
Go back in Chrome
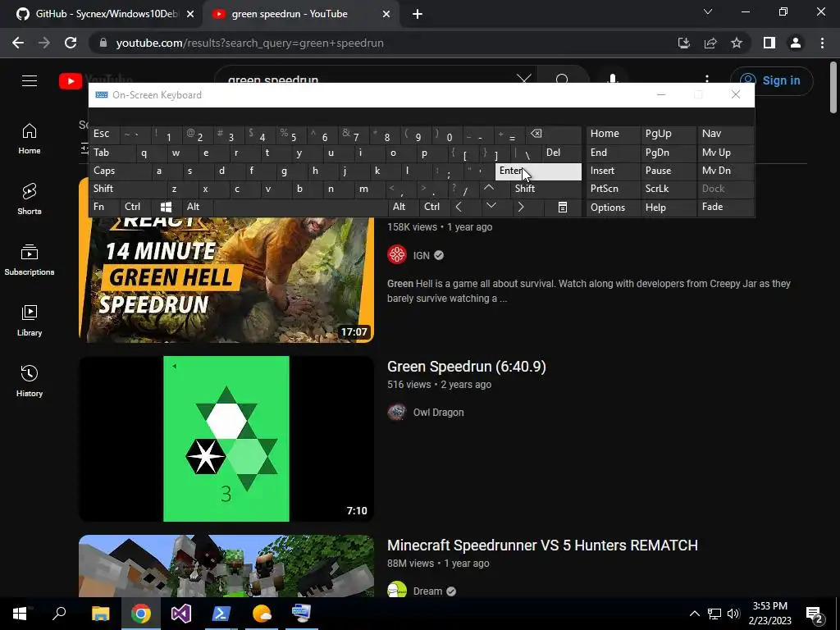(18, 43)
